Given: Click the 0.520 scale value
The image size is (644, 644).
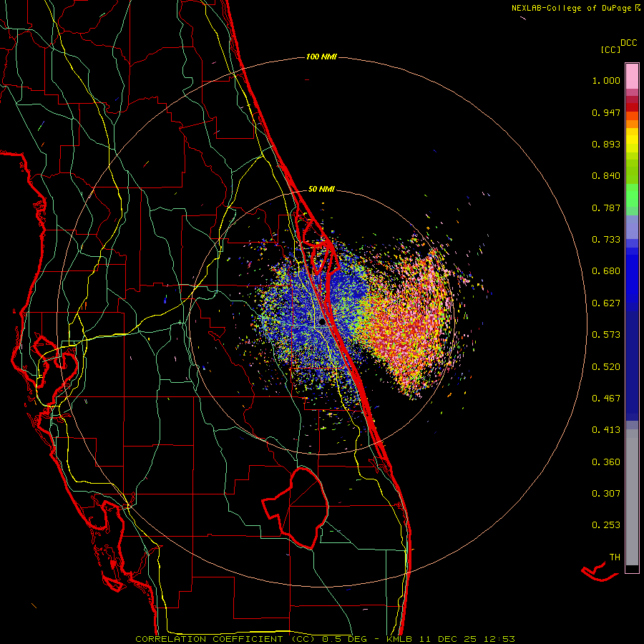Looking at the screenshot, I should (606, 367).
